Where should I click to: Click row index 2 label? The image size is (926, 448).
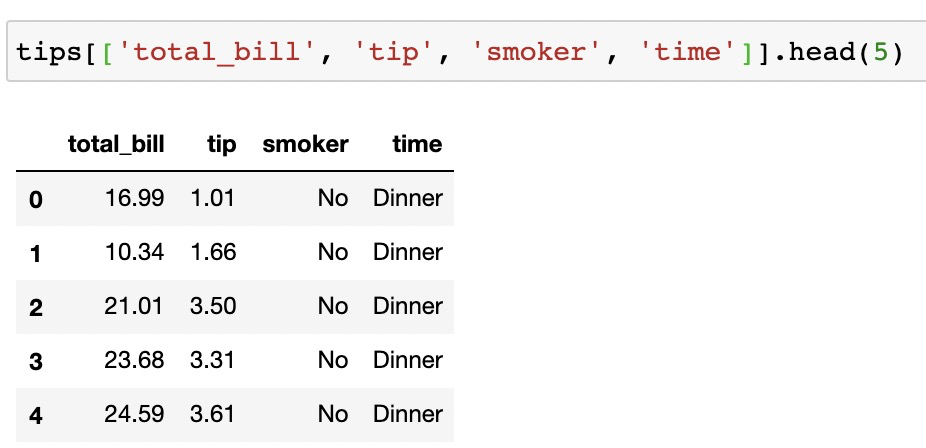pos(35,308)
